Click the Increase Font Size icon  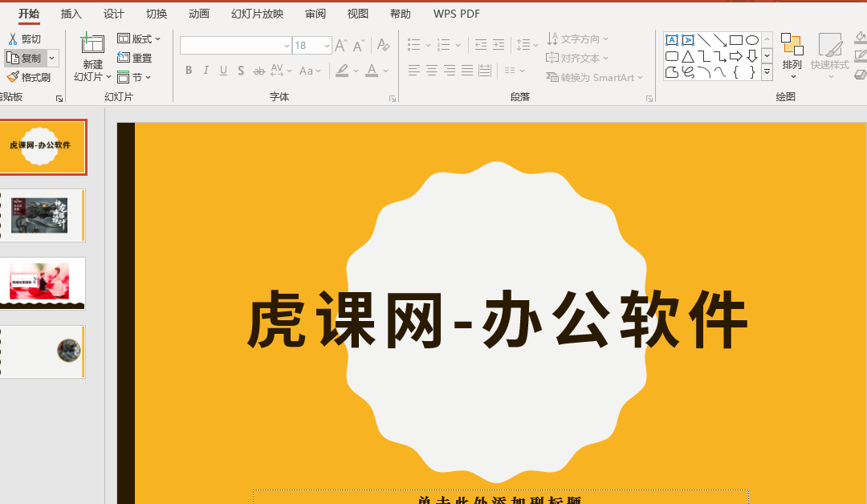click(340, 46)
